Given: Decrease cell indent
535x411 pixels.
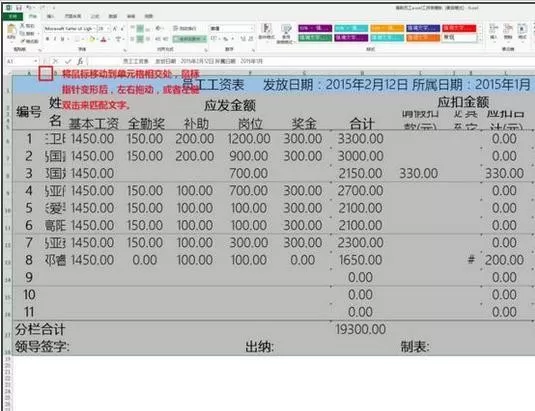Looking at the screenshot, I should [158, 39].
